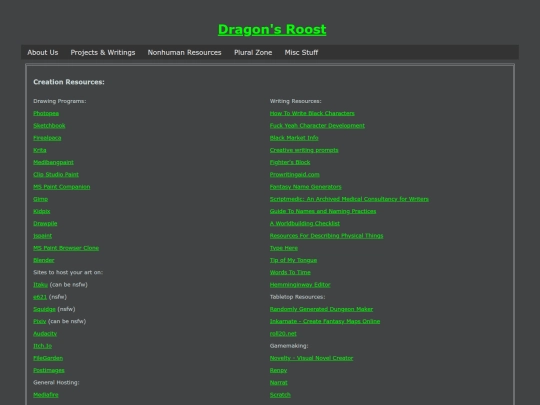Open Guide To Names and Naming Practices

pos(323,211)
